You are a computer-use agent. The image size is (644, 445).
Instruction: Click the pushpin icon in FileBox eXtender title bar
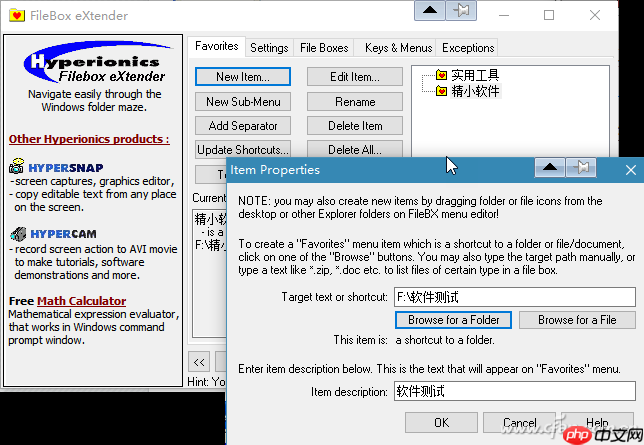[x=462, y=12]
